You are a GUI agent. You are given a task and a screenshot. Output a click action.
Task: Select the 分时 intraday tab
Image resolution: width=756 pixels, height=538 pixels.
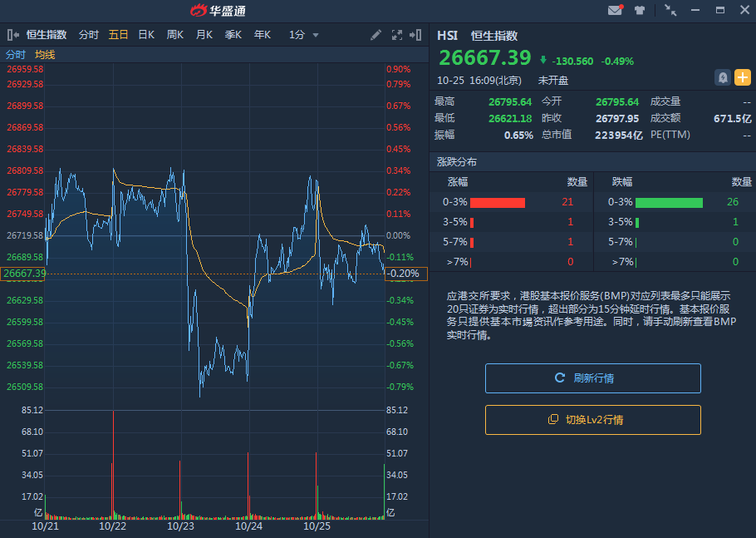pos(88,35)
